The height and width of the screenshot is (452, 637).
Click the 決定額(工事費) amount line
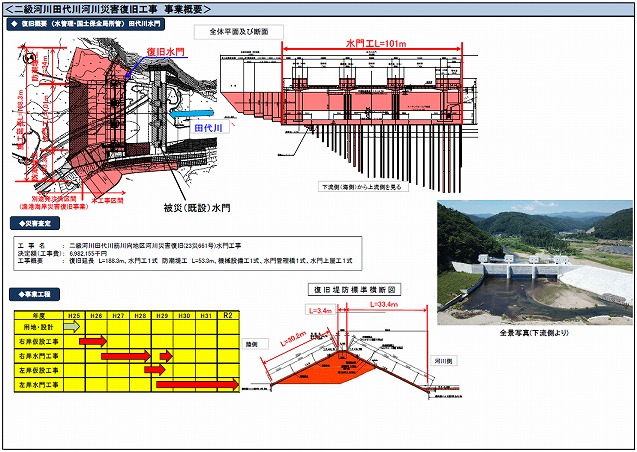[x=63, y=253]
